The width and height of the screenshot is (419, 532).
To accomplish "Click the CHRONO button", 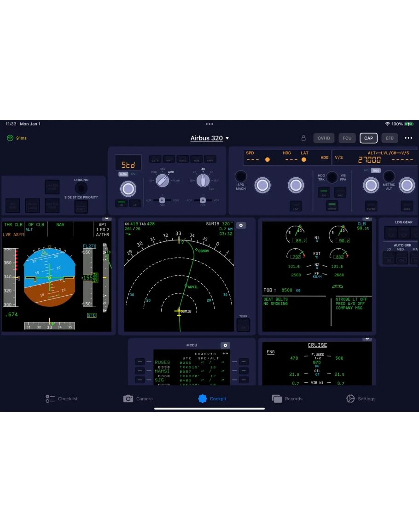I will tap(81, 188).
